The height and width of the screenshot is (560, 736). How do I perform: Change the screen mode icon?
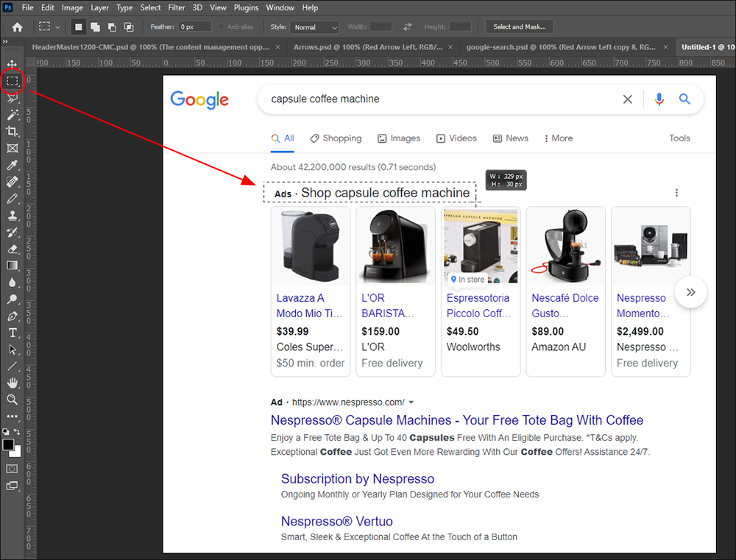13,486
